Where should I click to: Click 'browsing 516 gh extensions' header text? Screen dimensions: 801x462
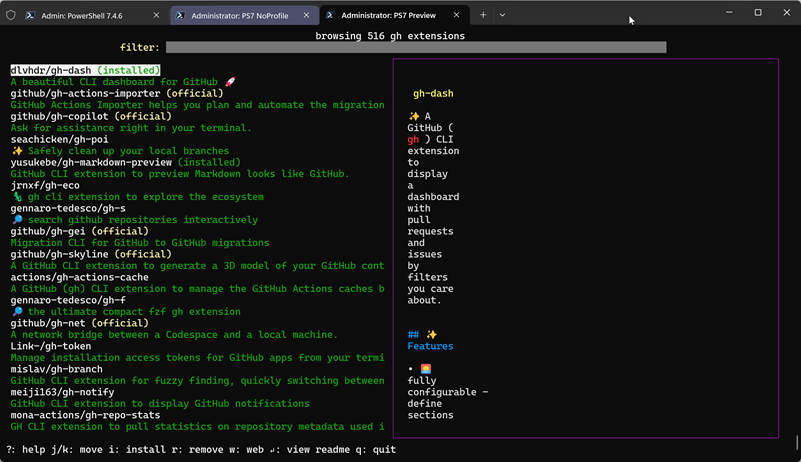coord(390,36)
